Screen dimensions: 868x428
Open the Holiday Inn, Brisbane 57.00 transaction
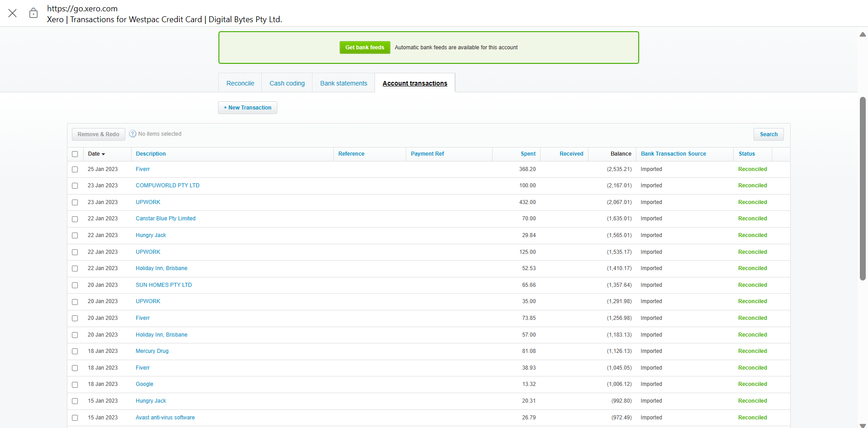click(161, 335)
